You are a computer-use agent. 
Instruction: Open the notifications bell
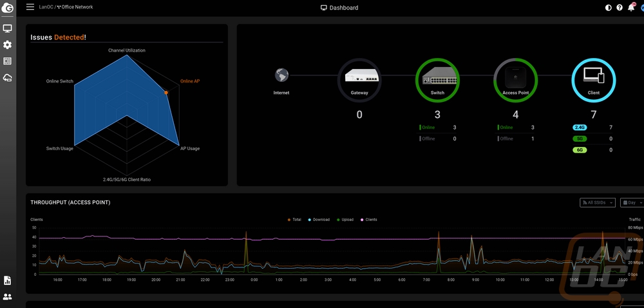point(631,8)
